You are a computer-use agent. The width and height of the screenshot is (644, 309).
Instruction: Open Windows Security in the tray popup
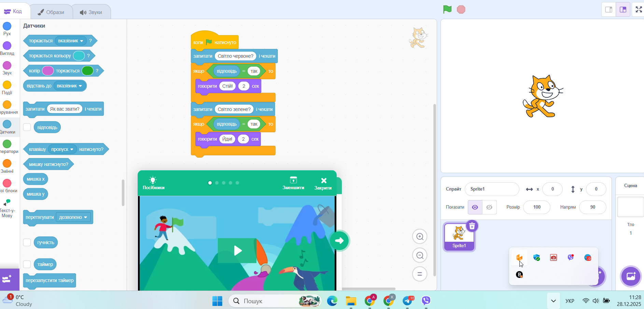click(537, 257)
